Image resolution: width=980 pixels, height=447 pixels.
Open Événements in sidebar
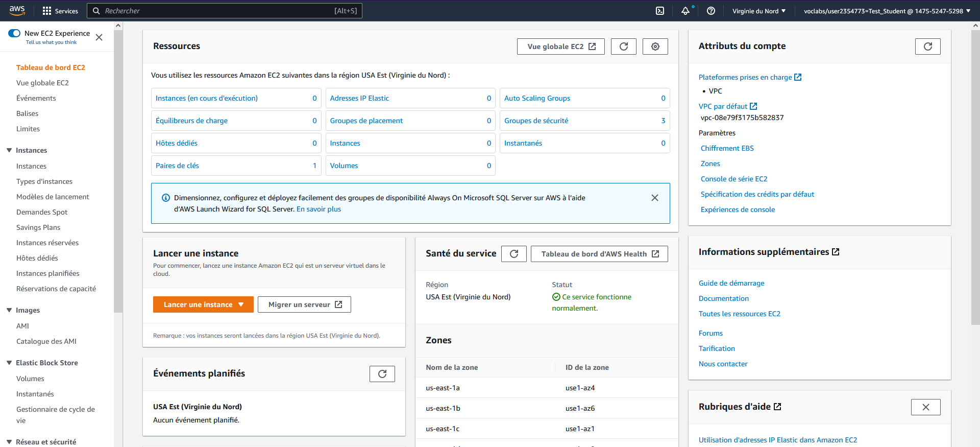[x=36, y=98]
